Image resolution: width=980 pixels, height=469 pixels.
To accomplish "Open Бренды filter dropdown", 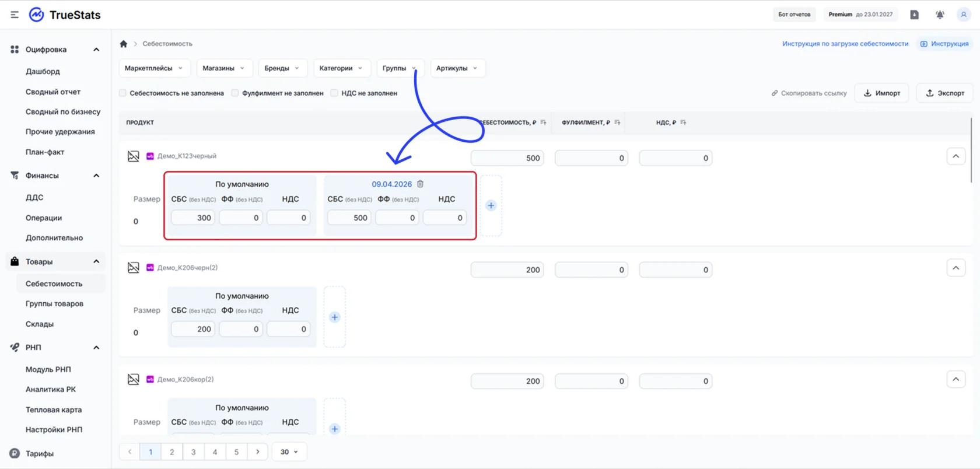I will [282, 68].
